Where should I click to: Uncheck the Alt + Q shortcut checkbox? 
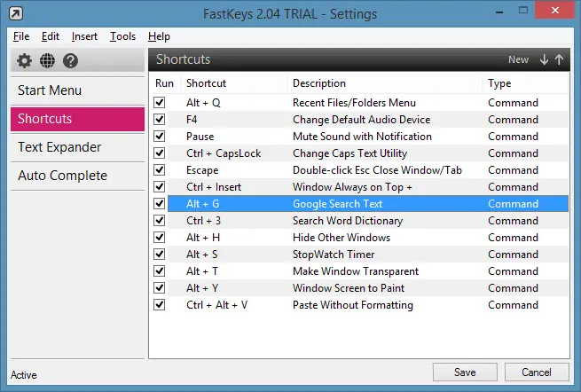(x=160, y=102)
